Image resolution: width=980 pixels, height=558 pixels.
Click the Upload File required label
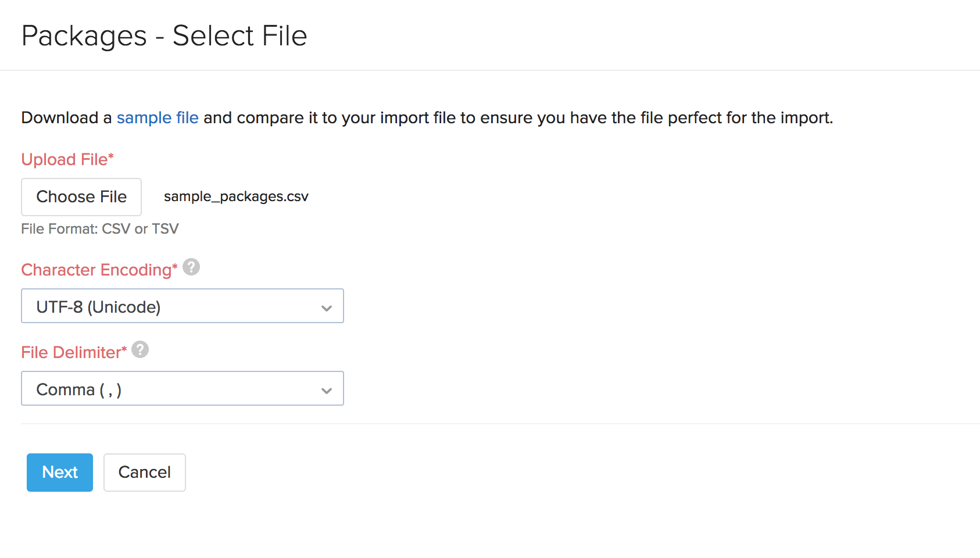pos(67,159)
